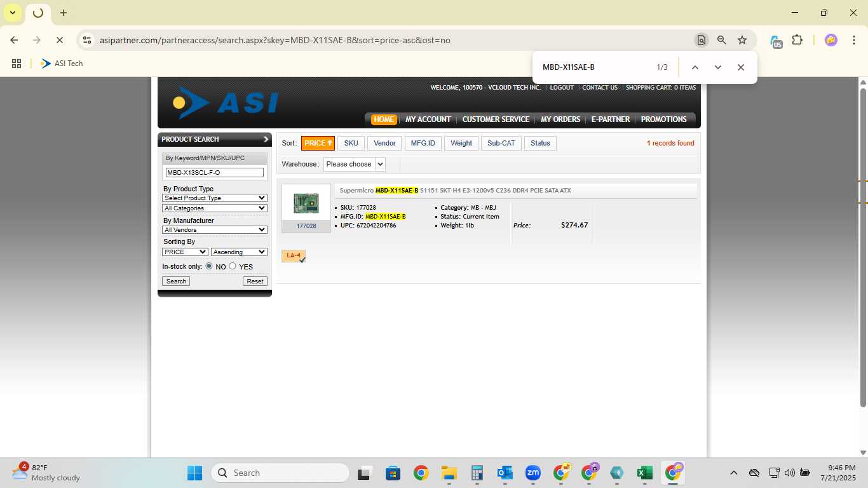Open the Warehouse Please choose dropdown
This screenshot has height=488, width=868.
coord(355,164)
